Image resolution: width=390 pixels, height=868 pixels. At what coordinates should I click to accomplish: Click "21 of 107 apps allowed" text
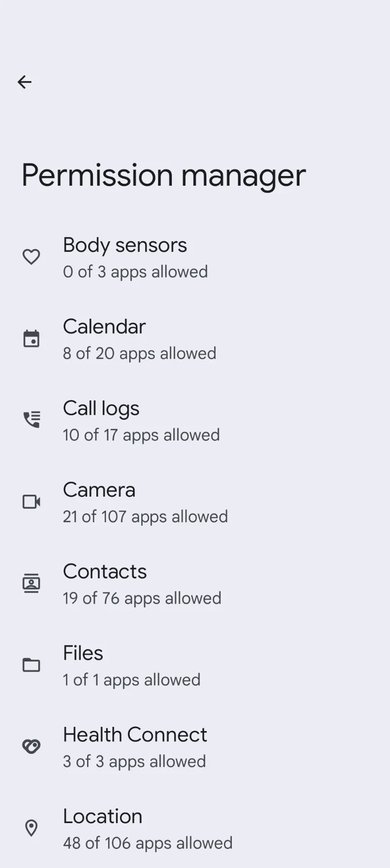[145, 516]
